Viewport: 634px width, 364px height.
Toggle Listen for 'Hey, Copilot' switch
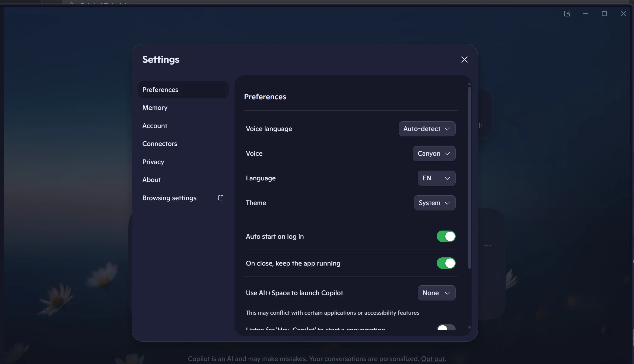pyautogui.click(x=446, y=327)
